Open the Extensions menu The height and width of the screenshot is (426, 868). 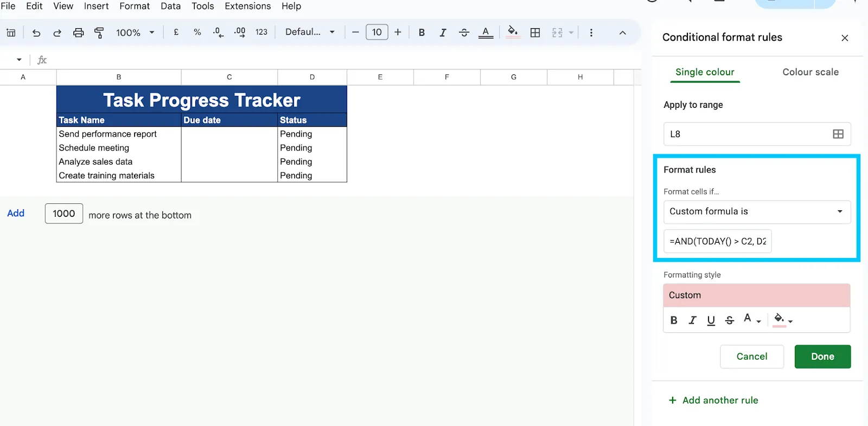[247, 6]
